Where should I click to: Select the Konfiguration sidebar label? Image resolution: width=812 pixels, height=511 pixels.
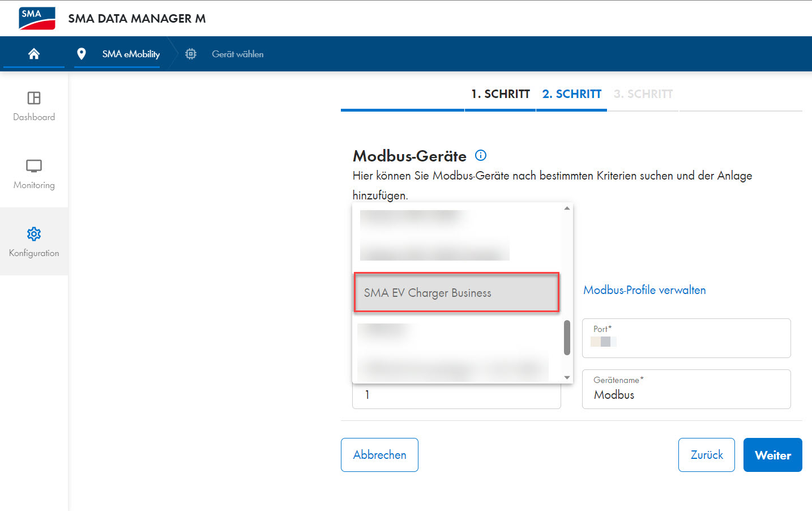pos(34,253)
